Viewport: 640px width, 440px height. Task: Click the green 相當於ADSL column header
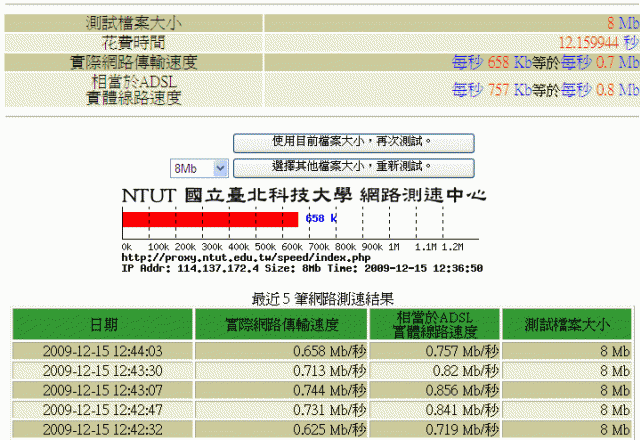tap(435, 324)
